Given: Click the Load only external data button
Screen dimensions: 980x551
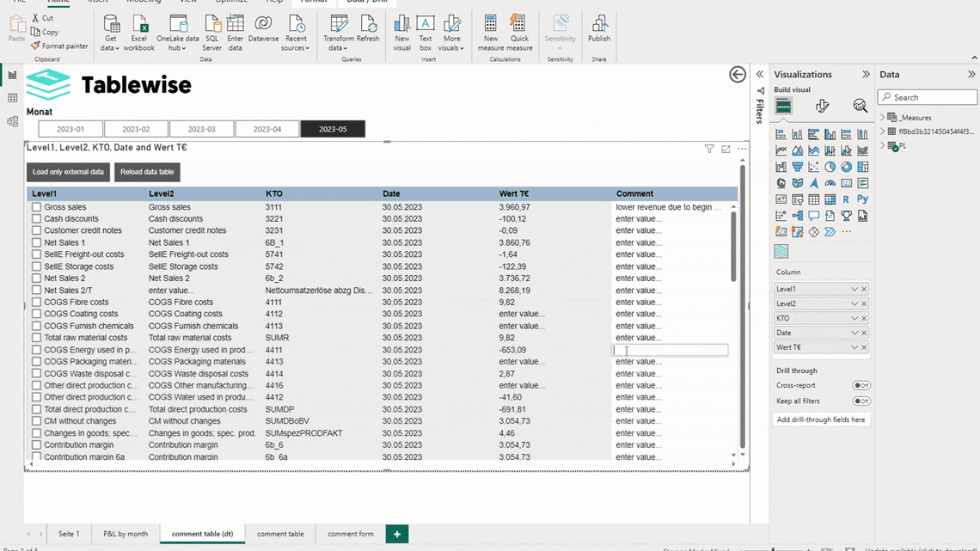Looking at the screenshot, I should (x=68, y=172).
